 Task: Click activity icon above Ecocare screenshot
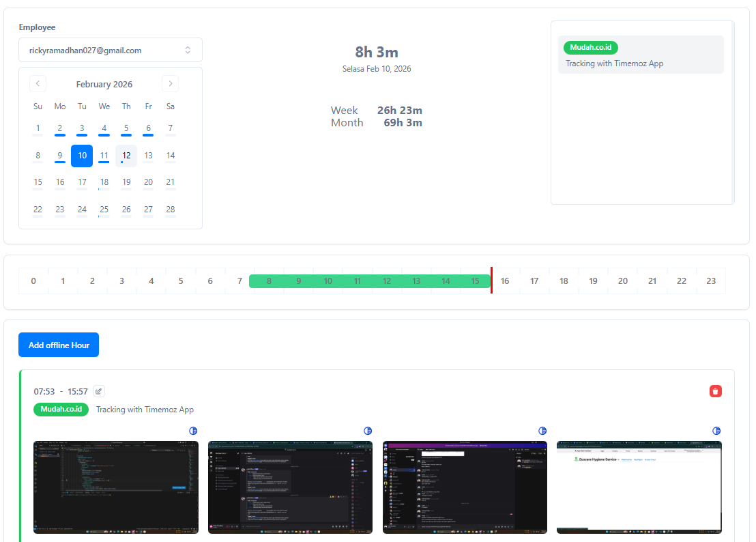716,431
